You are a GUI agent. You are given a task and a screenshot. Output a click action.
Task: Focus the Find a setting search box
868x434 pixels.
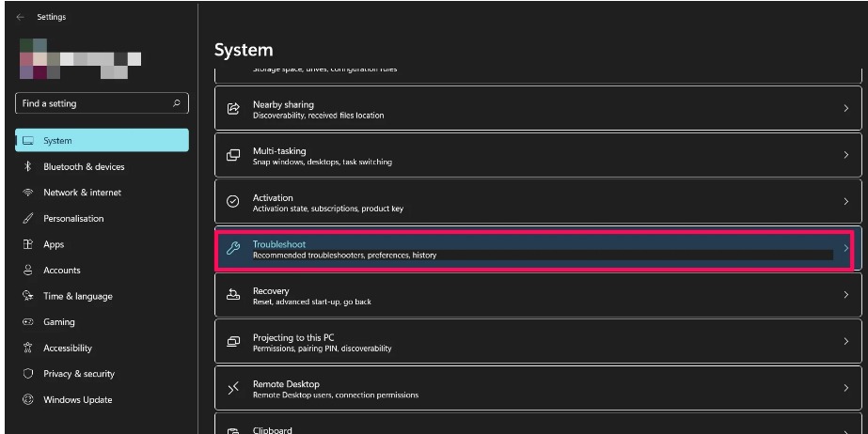pos(92,103)
